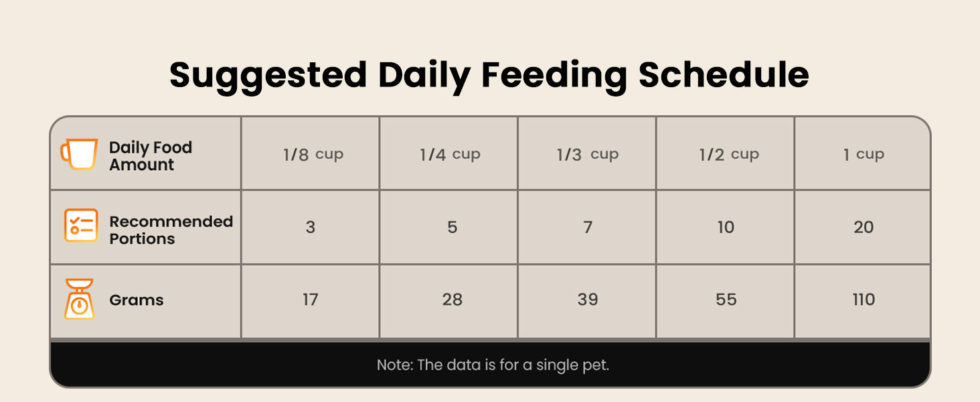Click the Grams row label
Viewport: 980px width, 402px height.
click(137, 300)
